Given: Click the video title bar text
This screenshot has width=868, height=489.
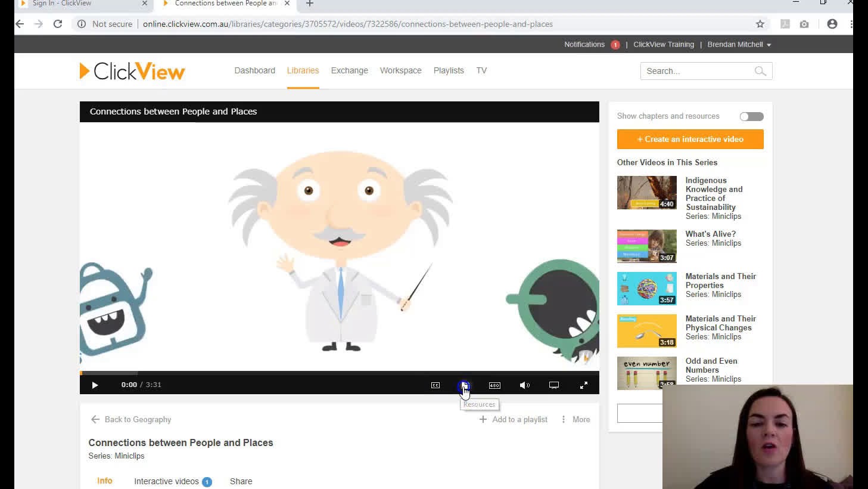Looking at the screenshot, I should 173,112.
